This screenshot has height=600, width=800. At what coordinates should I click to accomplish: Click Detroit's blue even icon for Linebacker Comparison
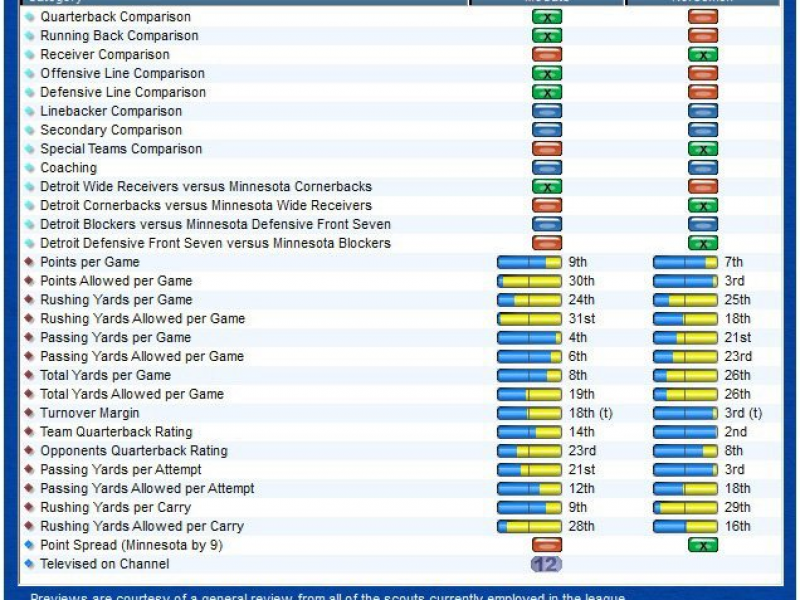(x=547, y=111)
